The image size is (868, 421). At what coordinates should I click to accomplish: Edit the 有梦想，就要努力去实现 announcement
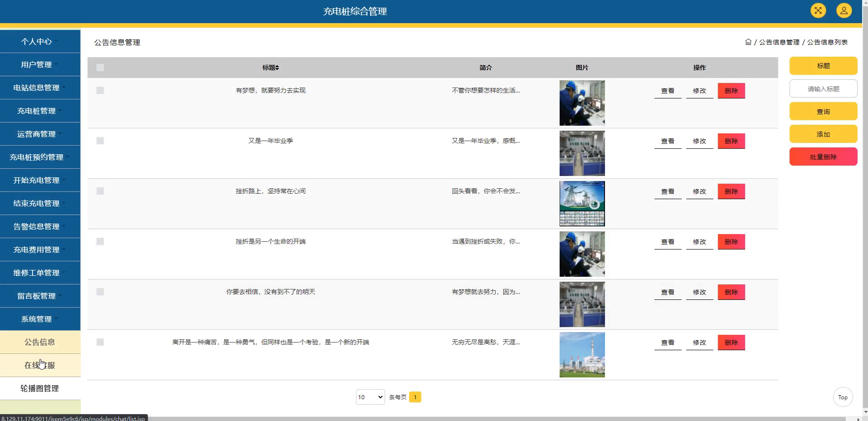(699, 91)
